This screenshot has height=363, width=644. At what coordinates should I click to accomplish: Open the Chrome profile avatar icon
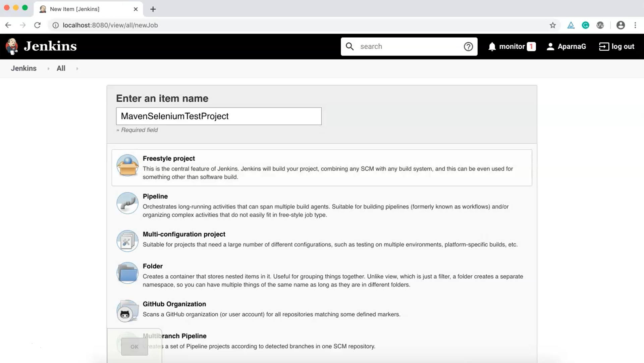click(x=621, y=25)
